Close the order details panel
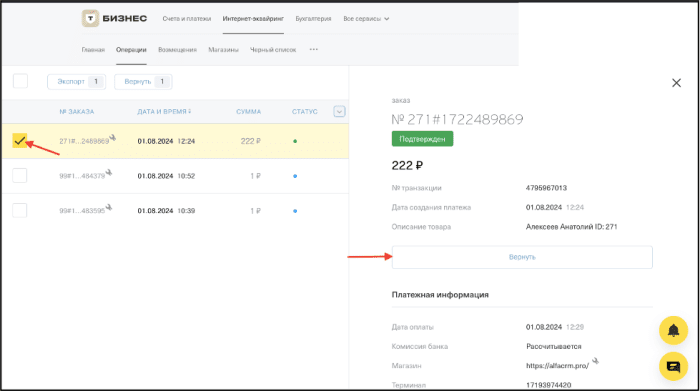Viewport: 700px width, 391px height. (676, 83)
